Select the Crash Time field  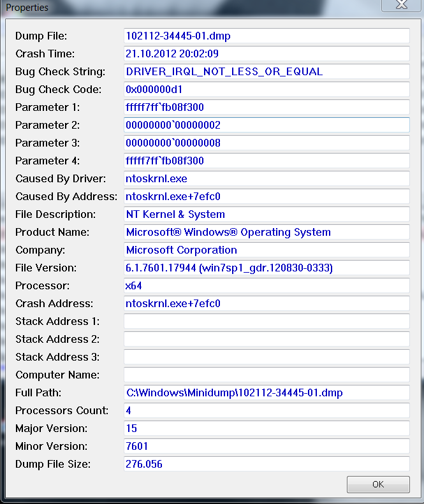(x=267, y=54)
